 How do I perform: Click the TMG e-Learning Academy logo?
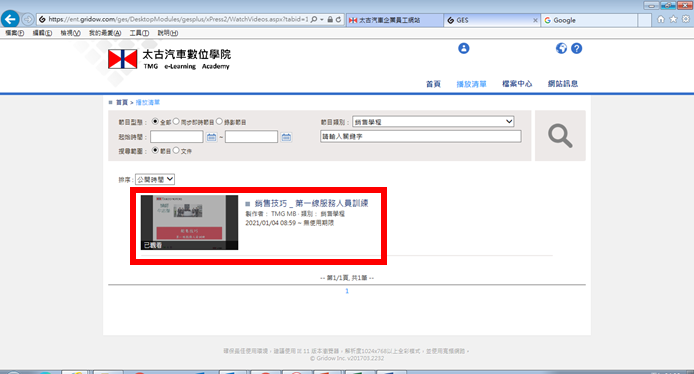click(x=170, y=59)
